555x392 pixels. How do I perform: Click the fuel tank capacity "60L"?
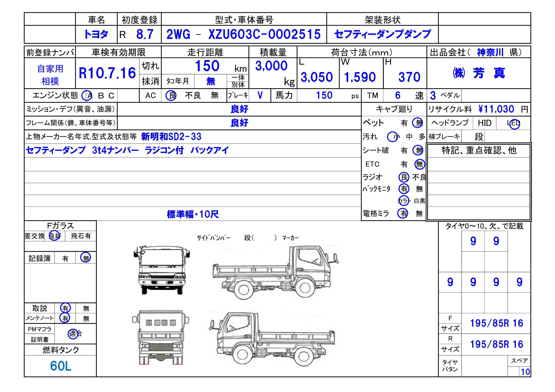click(61, 366)
